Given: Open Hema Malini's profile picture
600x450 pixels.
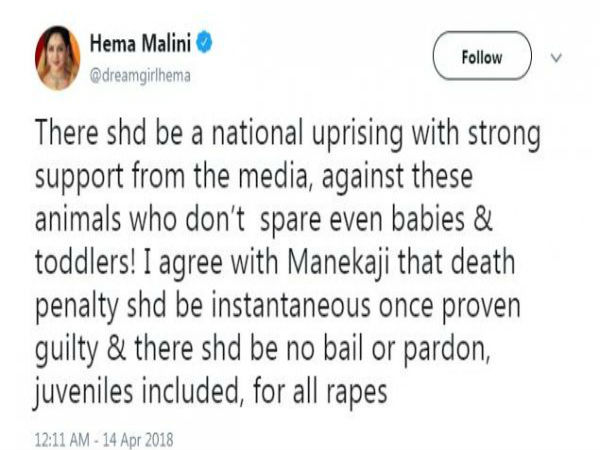Looking at the screenshot, I should coord(57,58).
